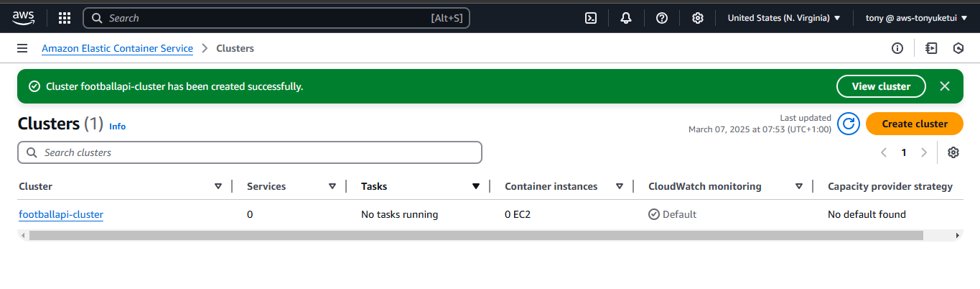The width and height of the screenshot is (980, 289).
Task: Refresh the clusters list
Action: 849,124
